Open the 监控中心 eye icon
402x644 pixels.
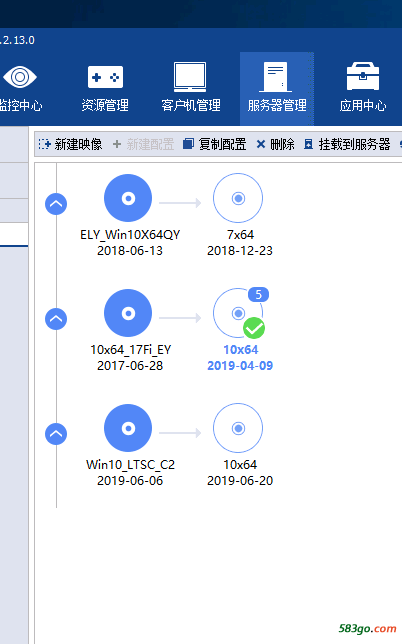20,77
